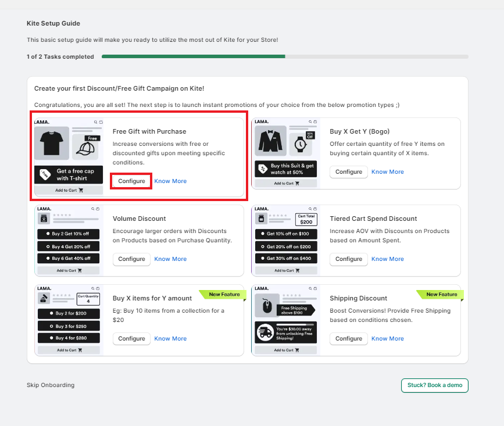Select the Buy 3 for $250 option
This screenshot has height=426, width=504.
(69, 325)
